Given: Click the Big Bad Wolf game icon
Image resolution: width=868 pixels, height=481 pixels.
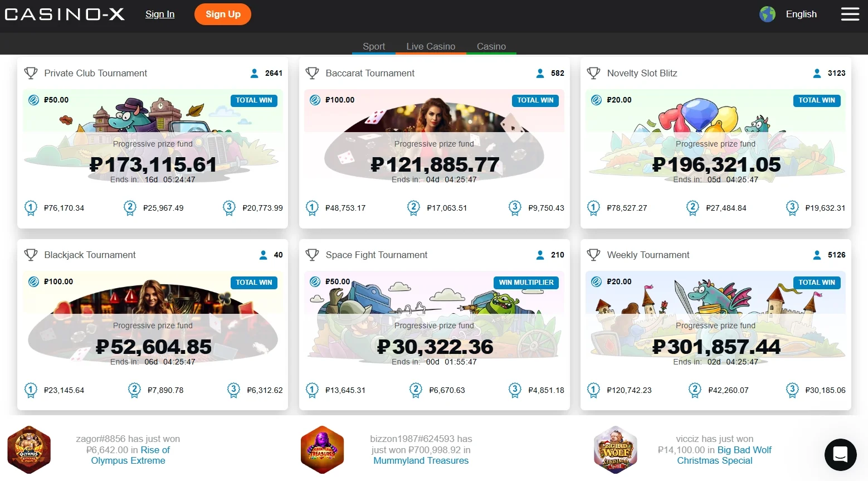Looking at the screenshot, I should pyautogui.click(x=615, y=450).
